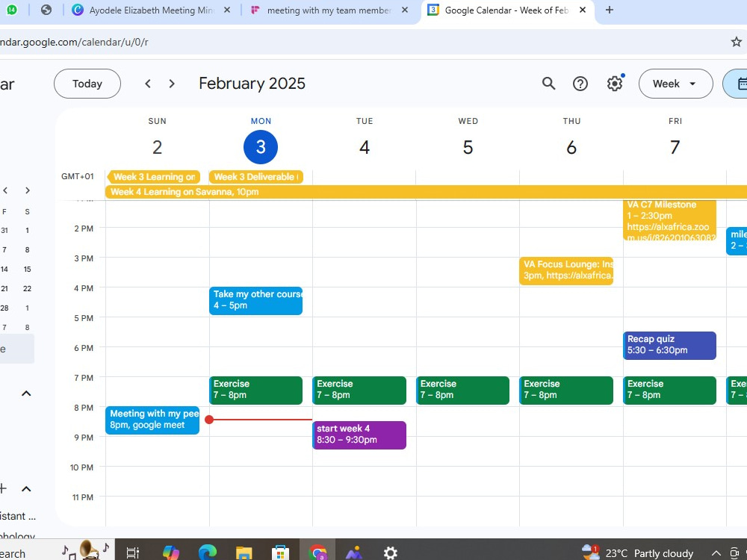Viewport: 747px width, 560px height.
Task: Launch Copilot from taskbar
Action: [170, 553]
